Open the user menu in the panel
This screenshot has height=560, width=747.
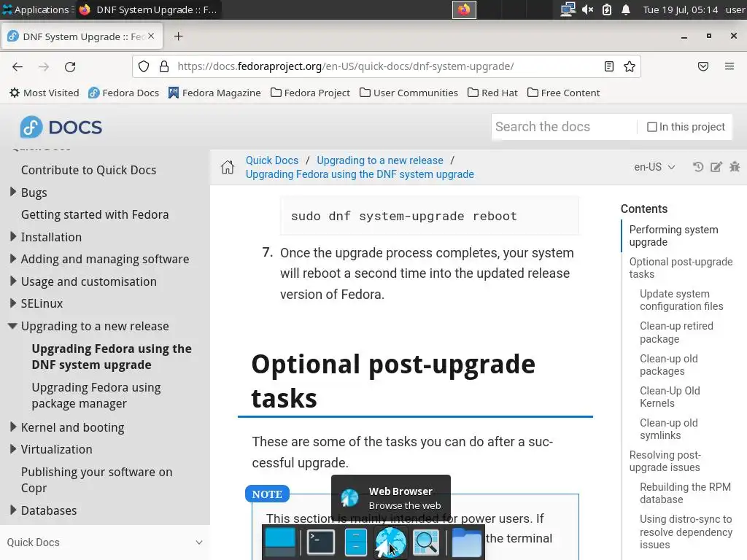pos(735,9)
